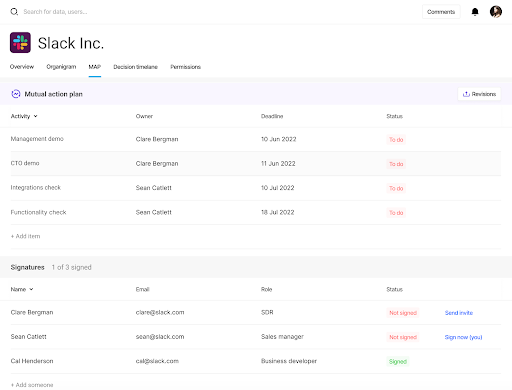Open the Comments panel
Image resolution: width=512 pixels, height=390 pixels.
(x=441, y=12)
